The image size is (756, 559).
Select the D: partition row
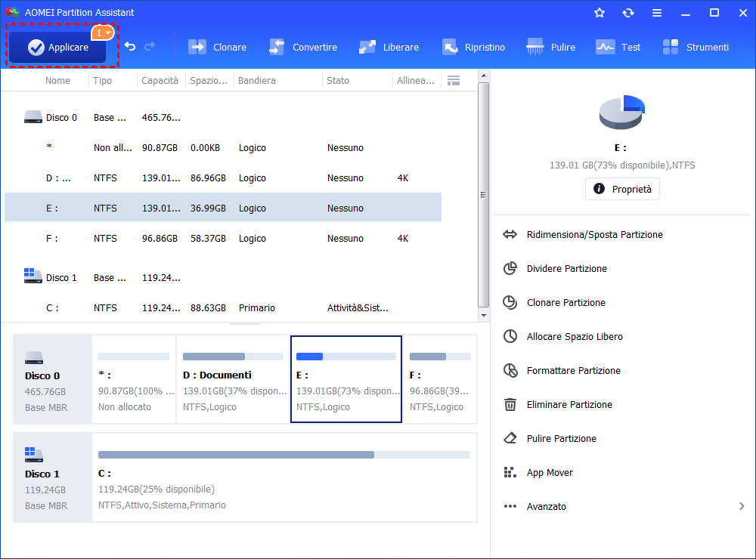(223, 178)
